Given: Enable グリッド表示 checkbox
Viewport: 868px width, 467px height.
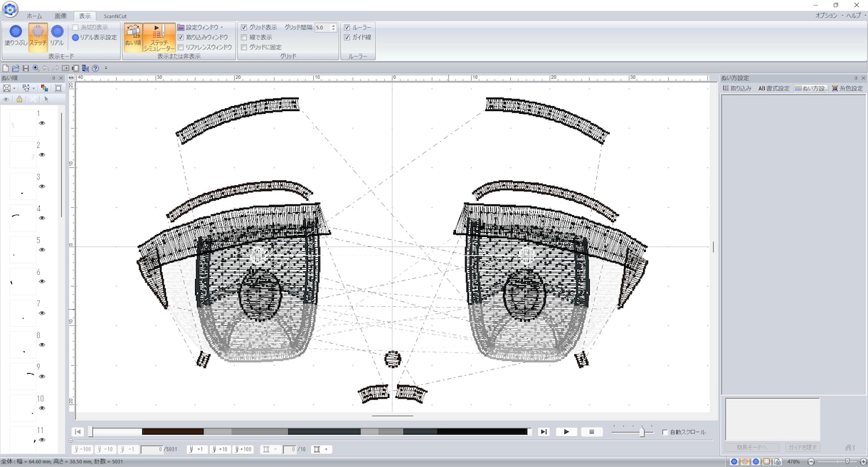Looking at the screenshot, I should pos(244,27).
